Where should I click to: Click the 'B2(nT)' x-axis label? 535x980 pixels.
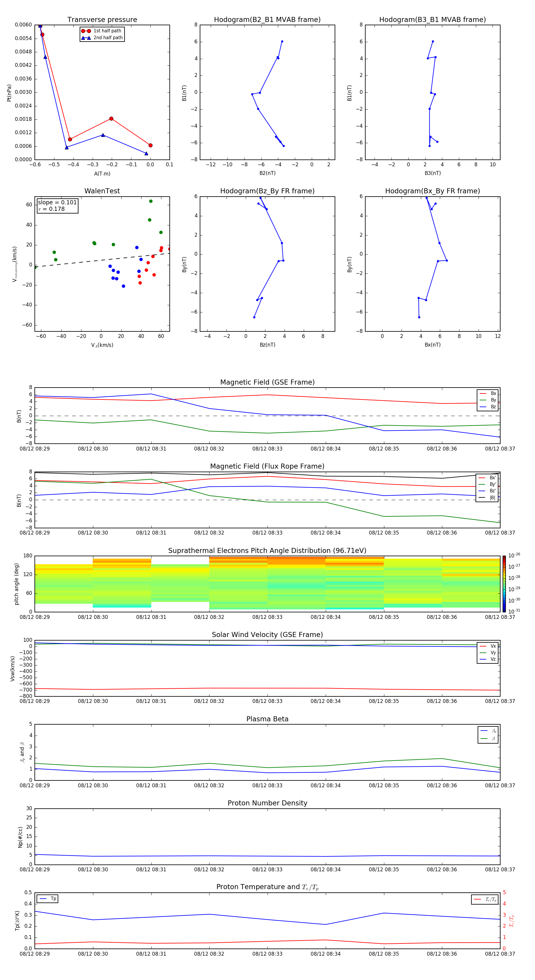[x=267, y=173]
